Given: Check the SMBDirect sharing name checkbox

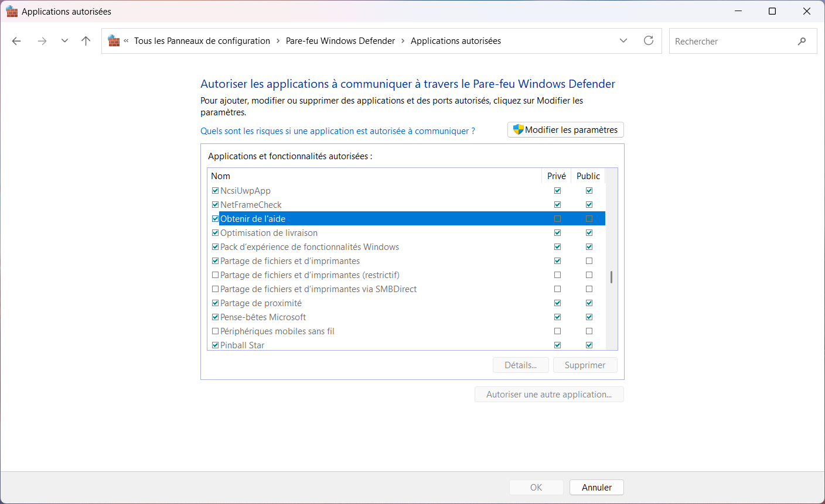Looking at the screenshot, I should (x=215, y=289).
